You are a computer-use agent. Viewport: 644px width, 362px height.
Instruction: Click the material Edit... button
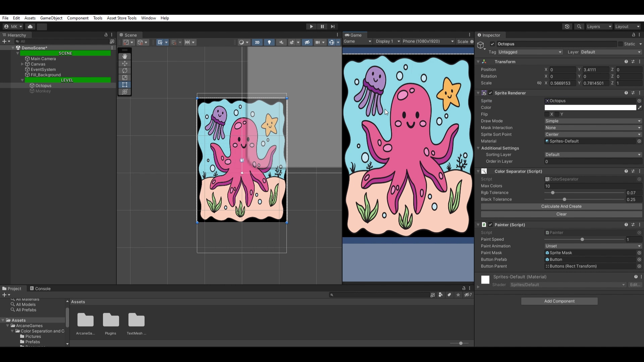[635, 285]
